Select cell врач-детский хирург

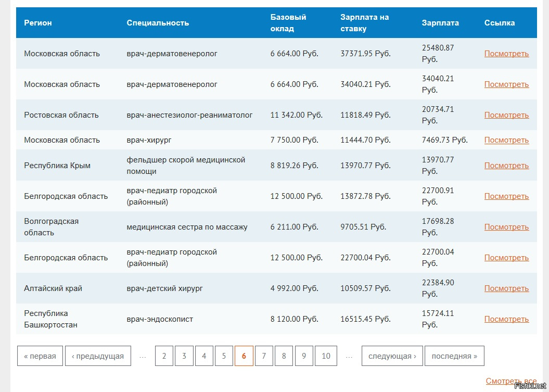(x=164, y=288)
